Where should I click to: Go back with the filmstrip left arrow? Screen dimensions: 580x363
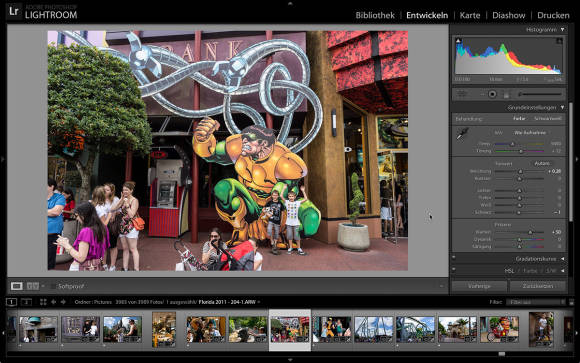[x=53, y=302]
